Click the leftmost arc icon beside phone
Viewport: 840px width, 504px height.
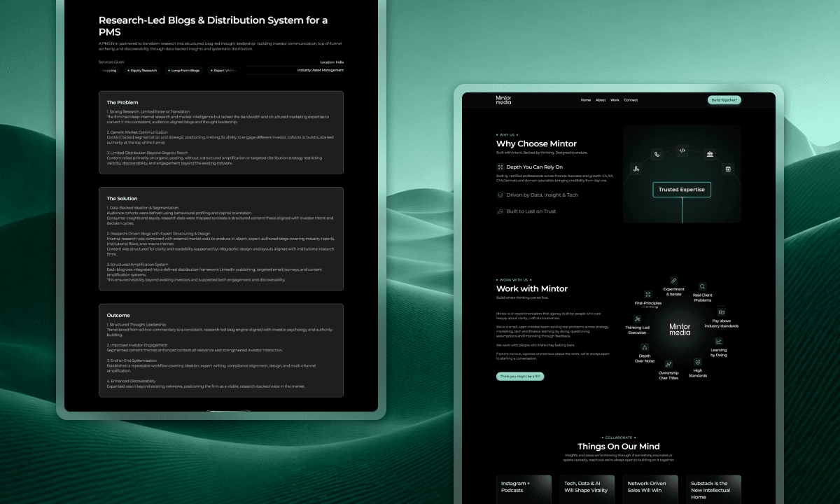(636, 169)
